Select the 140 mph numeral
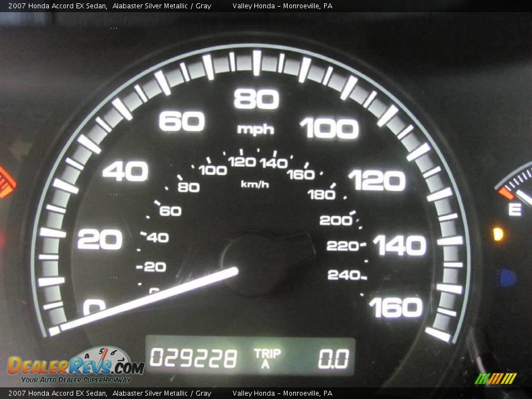 coord(400,245)
